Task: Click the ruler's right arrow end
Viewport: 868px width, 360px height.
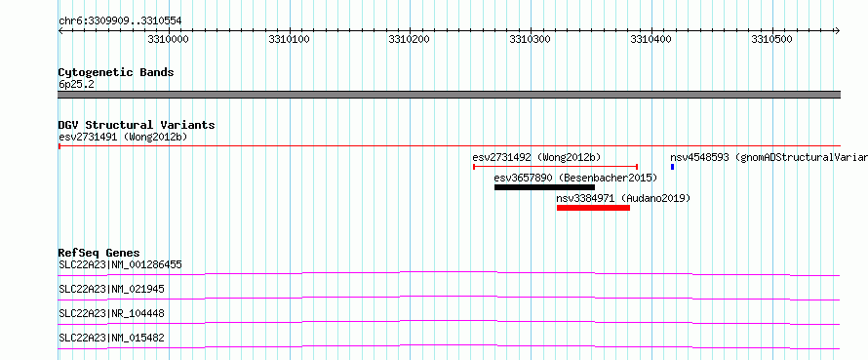Action: tap(837, 30)
